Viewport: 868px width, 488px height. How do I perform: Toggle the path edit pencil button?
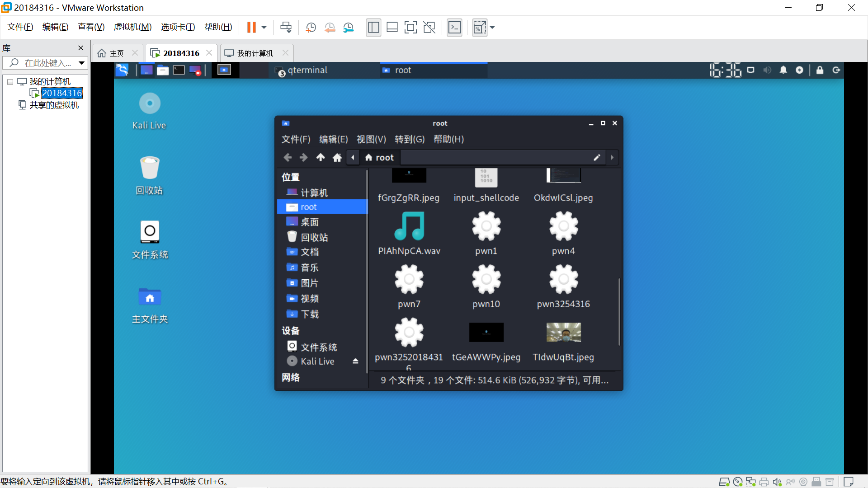point(597,157)
